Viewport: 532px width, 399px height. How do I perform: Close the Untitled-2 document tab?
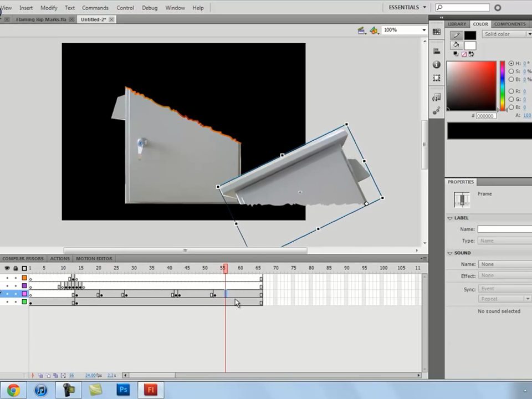coord(111,20)
